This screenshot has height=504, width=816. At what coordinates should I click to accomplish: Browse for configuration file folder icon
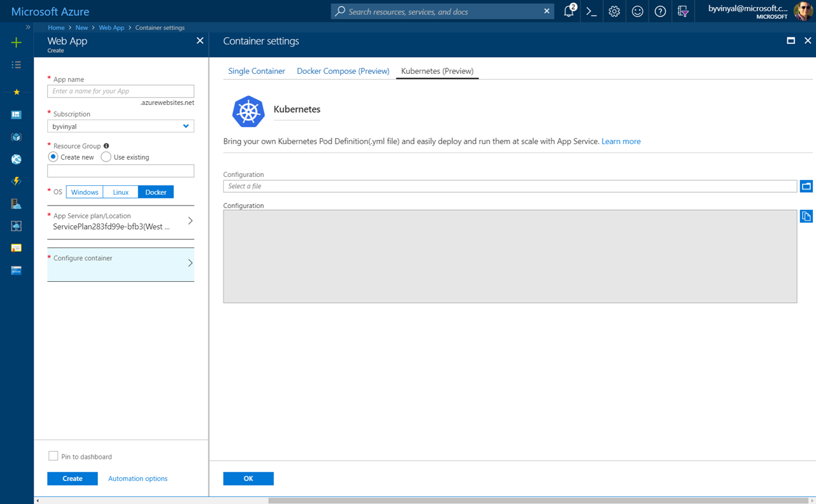point(806,186)
